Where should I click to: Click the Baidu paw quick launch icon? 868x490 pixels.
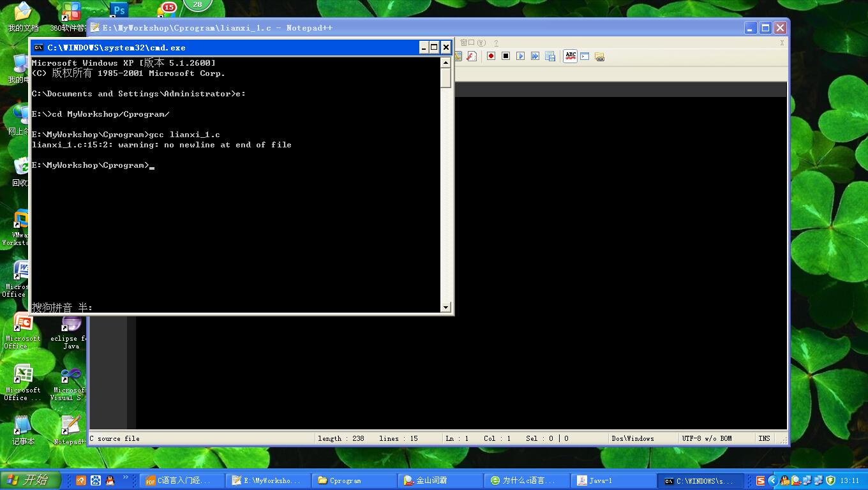[96, 480]
